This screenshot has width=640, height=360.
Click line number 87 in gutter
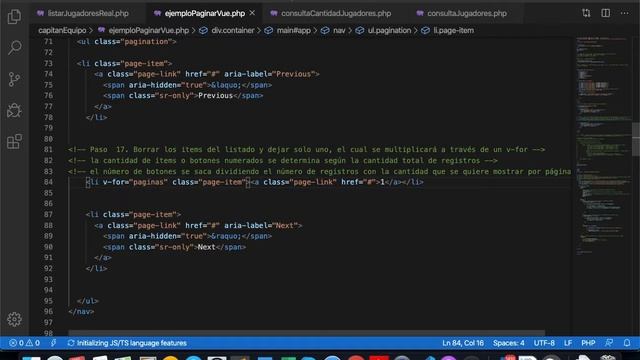tap(48, 214)
